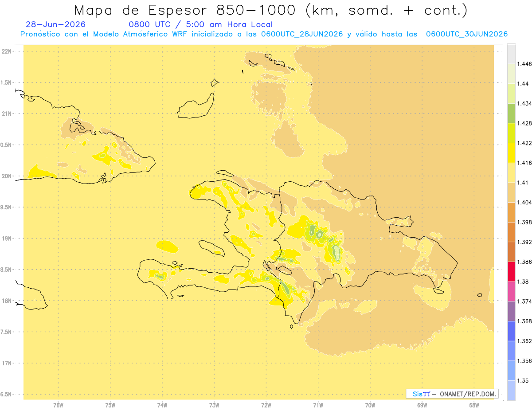Click the '7.5N' latitude axis label
Image resolution: width=532 pixels, height=411 pixels.
coord(7,332)
